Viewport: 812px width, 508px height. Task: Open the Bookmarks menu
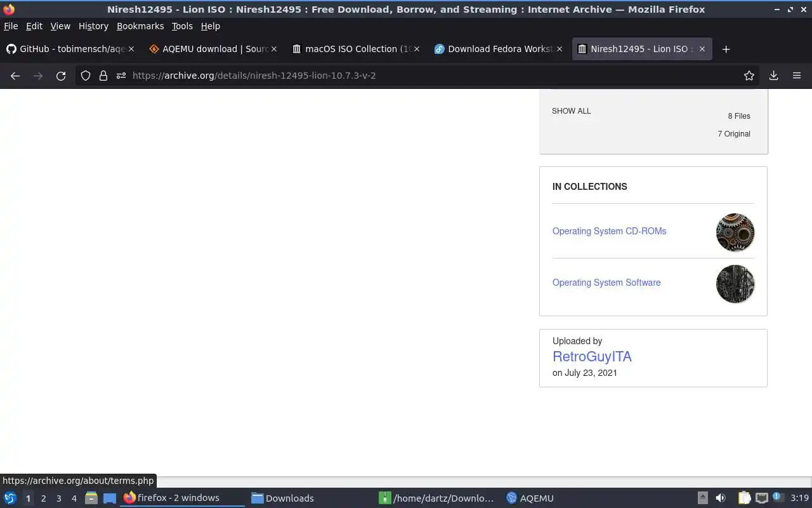pos(140,26)
